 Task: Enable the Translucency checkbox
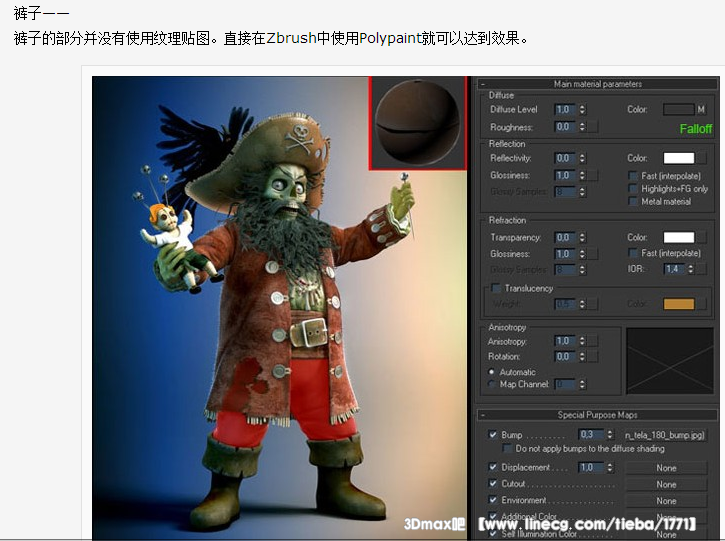click(496, 289)
